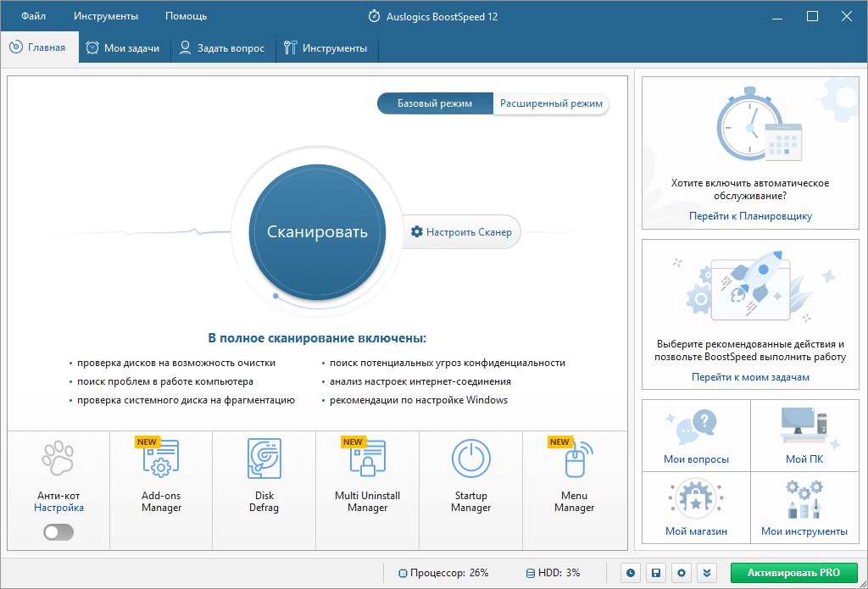Launch the Disk Defrag tool icon
The height and width of the screenshot is (589, 868).
coord(264,458)
